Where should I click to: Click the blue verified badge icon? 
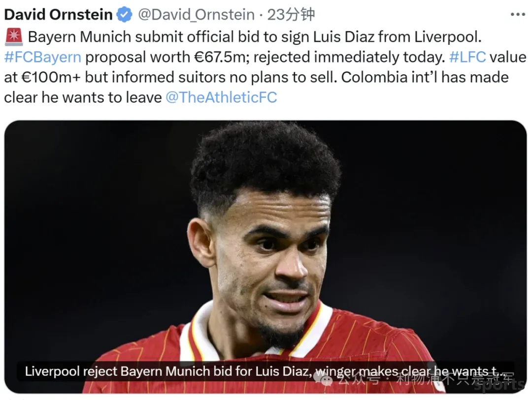pos(124,15)
